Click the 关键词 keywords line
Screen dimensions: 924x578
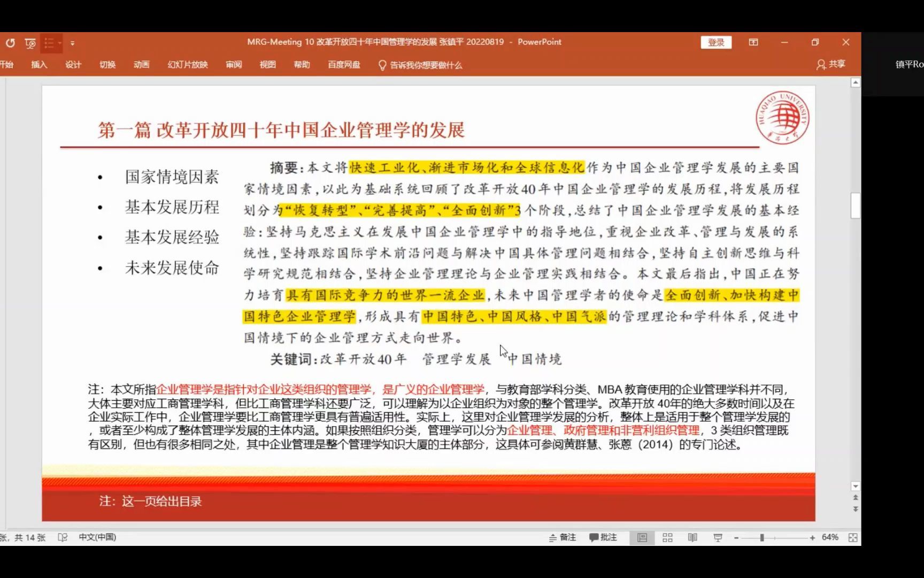click(416, 359)
